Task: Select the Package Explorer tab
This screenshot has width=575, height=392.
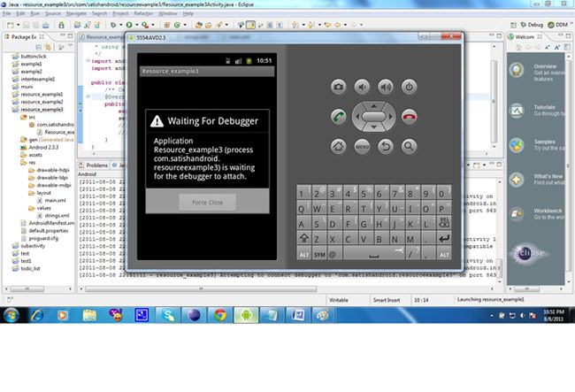Action: click(x=24, y=36)
